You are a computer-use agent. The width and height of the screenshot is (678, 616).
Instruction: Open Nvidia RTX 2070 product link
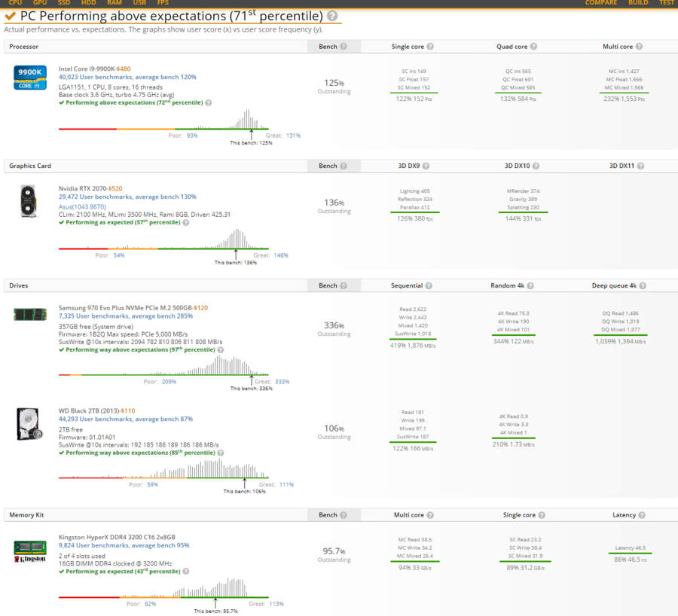(x=83, y=188)
